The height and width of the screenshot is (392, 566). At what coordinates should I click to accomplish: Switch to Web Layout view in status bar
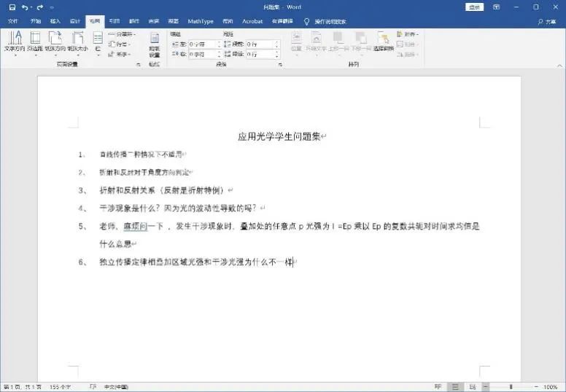click(471, 386)
